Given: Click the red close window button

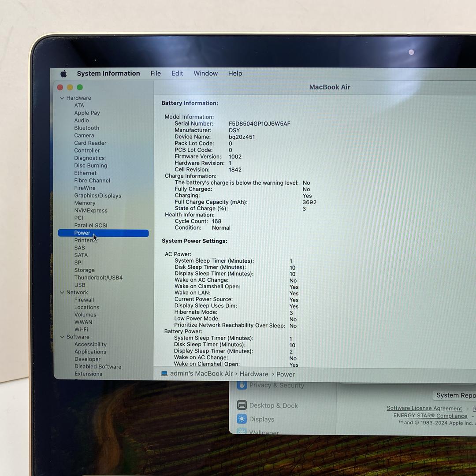Looking at the screenshot, I should [60, 87].
